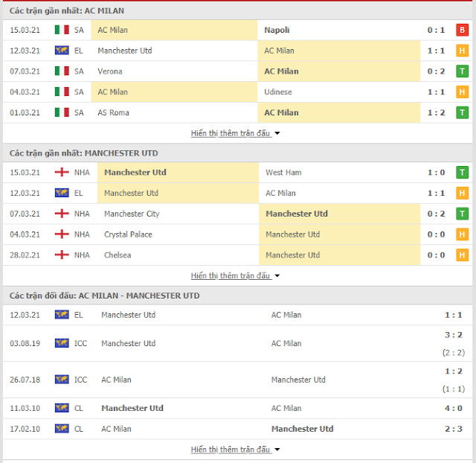The width and height of the screenshot is (476, 463).
Task: Click Crystal Palace team name
Action: (128, 234)
